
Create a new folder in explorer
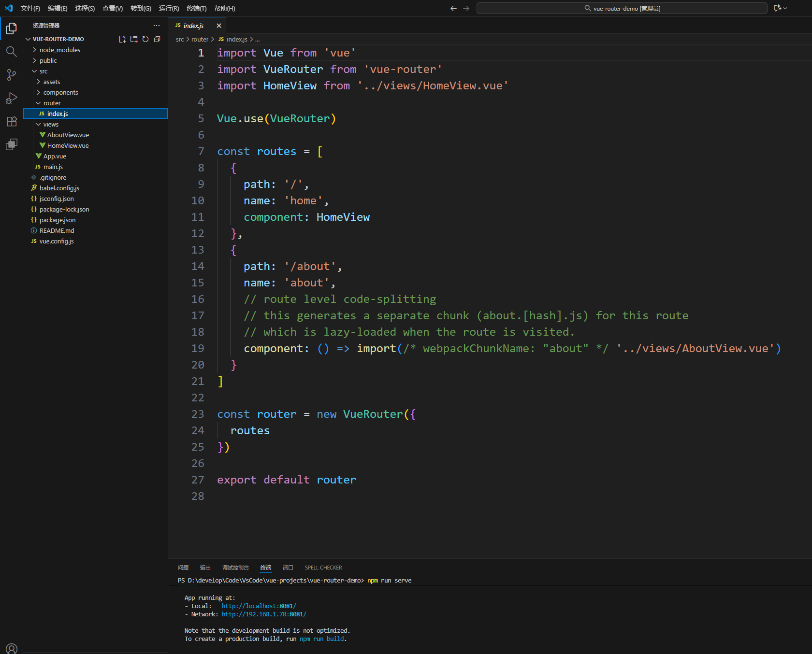tap(134, 39)
